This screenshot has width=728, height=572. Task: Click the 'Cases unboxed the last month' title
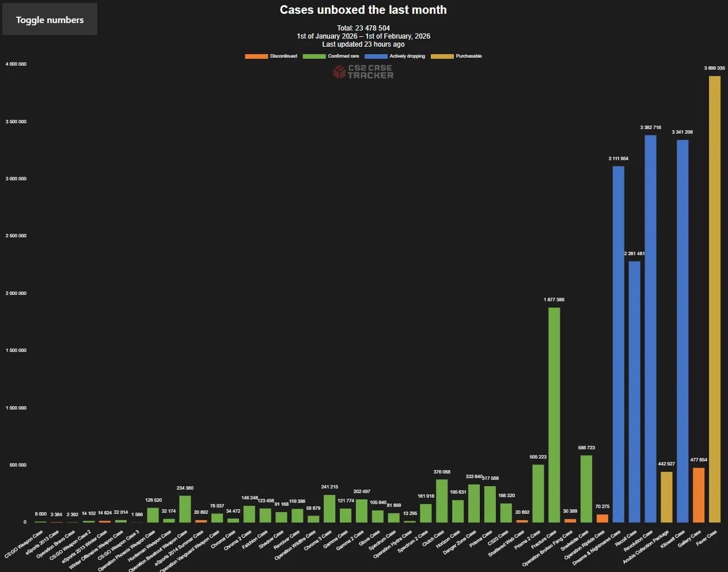tap(363, 10)
